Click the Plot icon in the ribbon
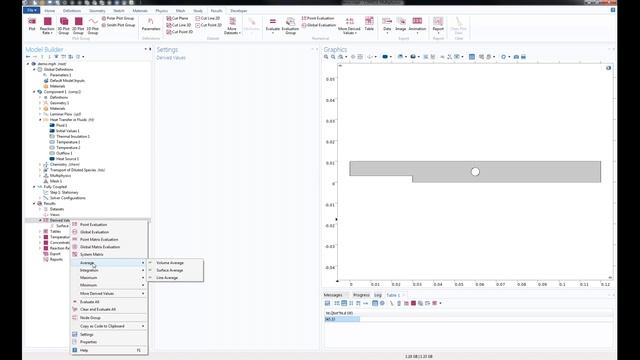The height and width of the screenshot is (360, 640). point(32,24)
